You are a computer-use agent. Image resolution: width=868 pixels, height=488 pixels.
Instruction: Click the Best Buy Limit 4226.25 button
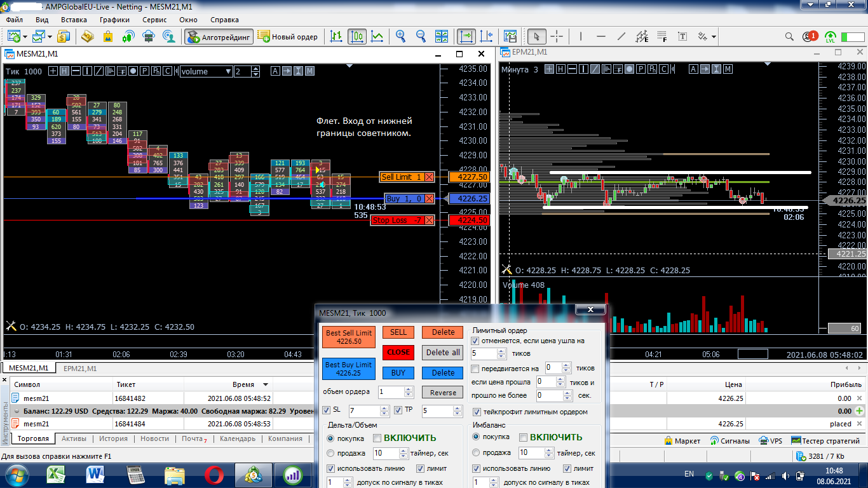point(349,369)
